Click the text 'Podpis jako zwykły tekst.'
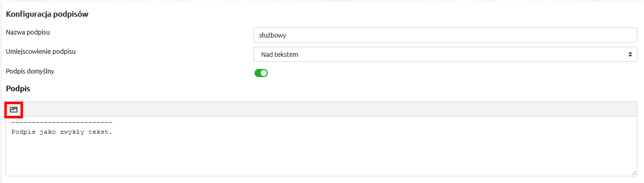The height and width of the screenshot is (183, 644). point(61,132)
